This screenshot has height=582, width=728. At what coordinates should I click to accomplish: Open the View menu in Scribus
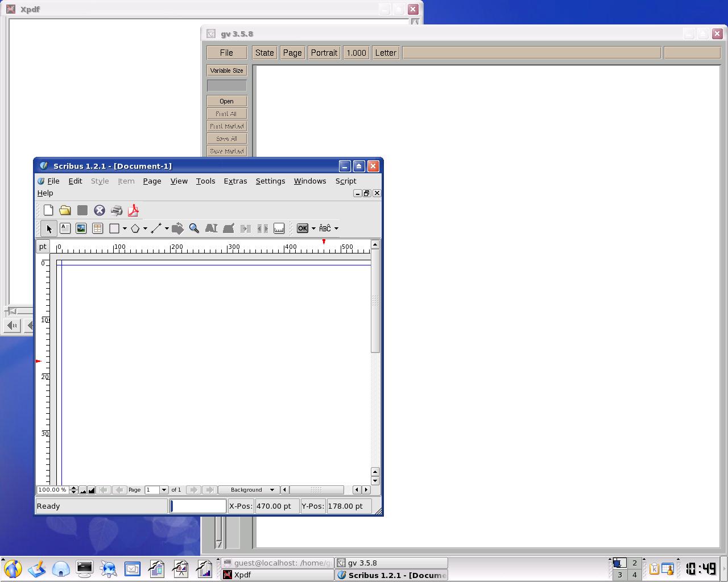[179, 181]
